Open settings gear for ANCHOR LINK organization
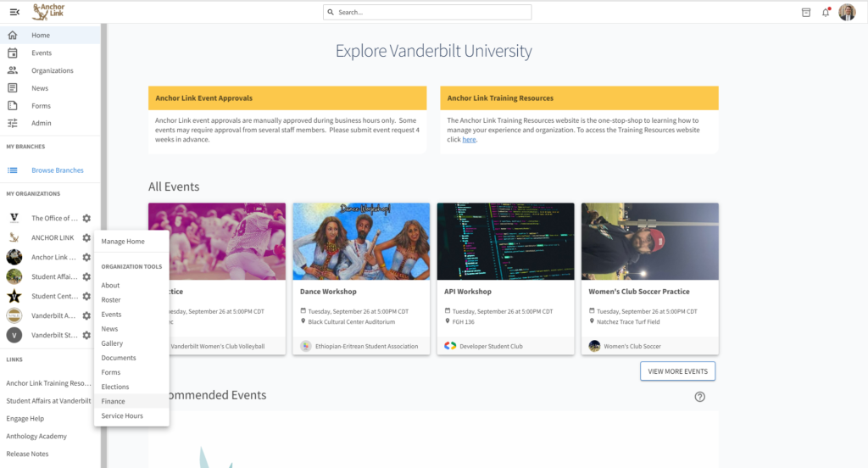868x468 pixels. (86, 237)
